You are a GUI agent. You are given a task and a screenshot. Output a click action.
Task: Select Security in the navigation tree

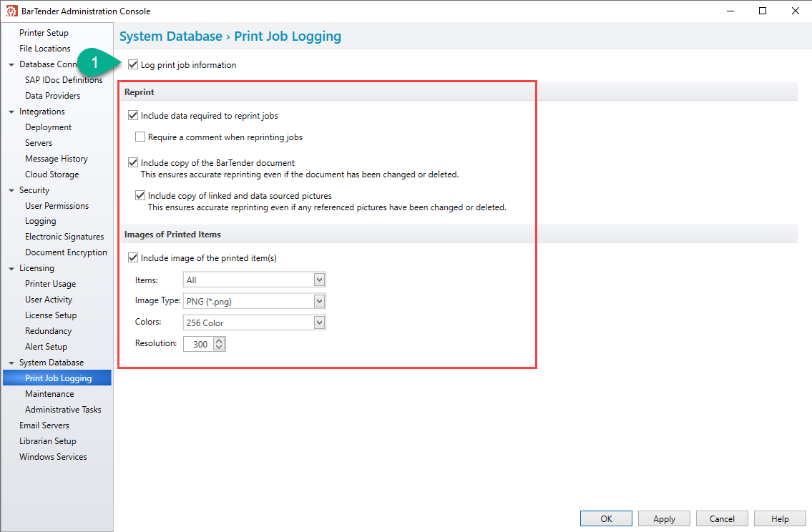34,190
